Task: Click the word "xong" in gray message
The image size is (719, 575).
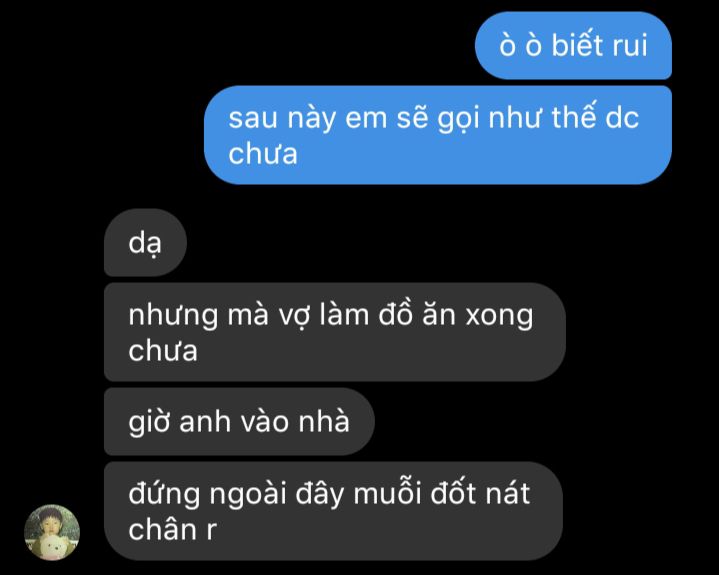Action: 499,317
